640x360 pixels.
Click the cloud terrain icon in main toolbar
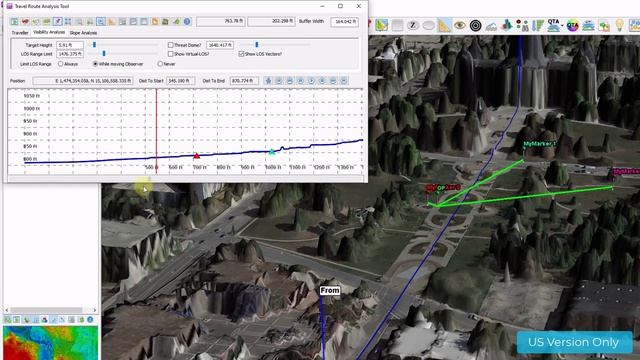click(491, 26)
